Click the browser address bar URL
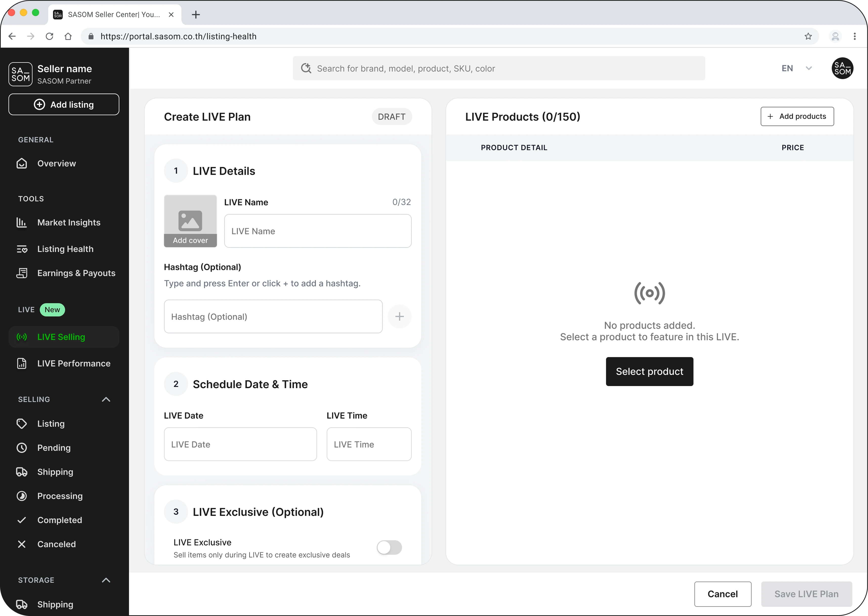 point(178,36)
